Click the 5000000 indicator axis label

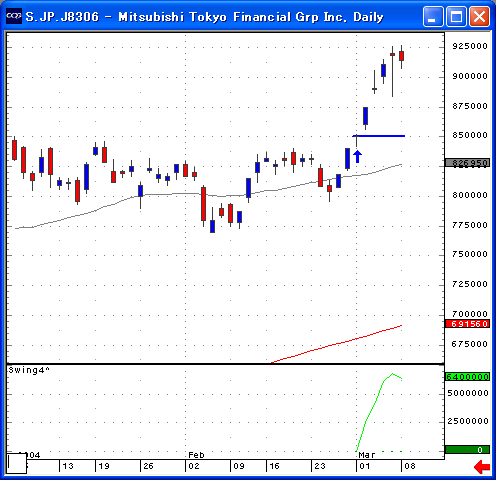pyautogui.click(x=468, y=393)
